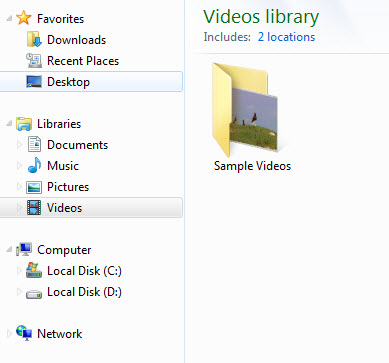Screen dimensions: 389x363
Task: Collapse the Libraries group arrow
Action: [9, 124]
